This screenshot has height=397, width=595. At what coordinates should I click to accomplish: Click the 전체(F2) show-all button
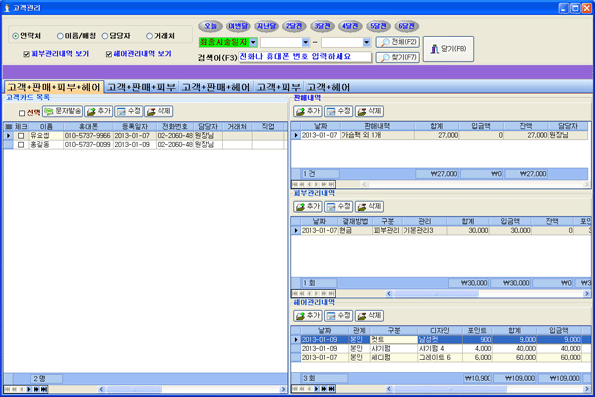pos(398,42)
